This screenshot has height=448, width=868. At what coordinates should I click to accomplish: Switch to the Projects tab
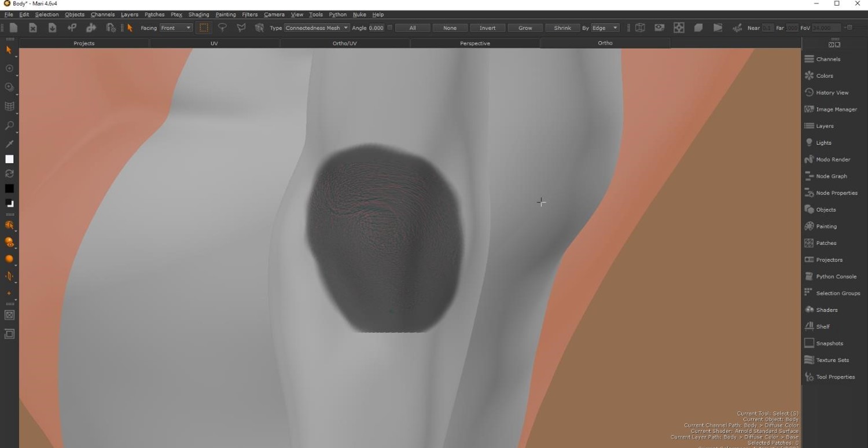pyautogui.click(x=84, y=43)
